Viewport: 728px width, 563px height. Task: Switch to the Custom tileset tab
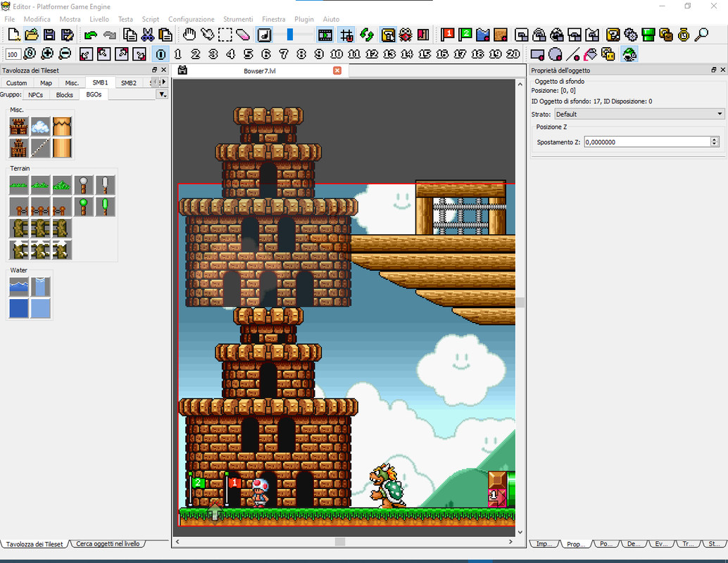point(17,82)
